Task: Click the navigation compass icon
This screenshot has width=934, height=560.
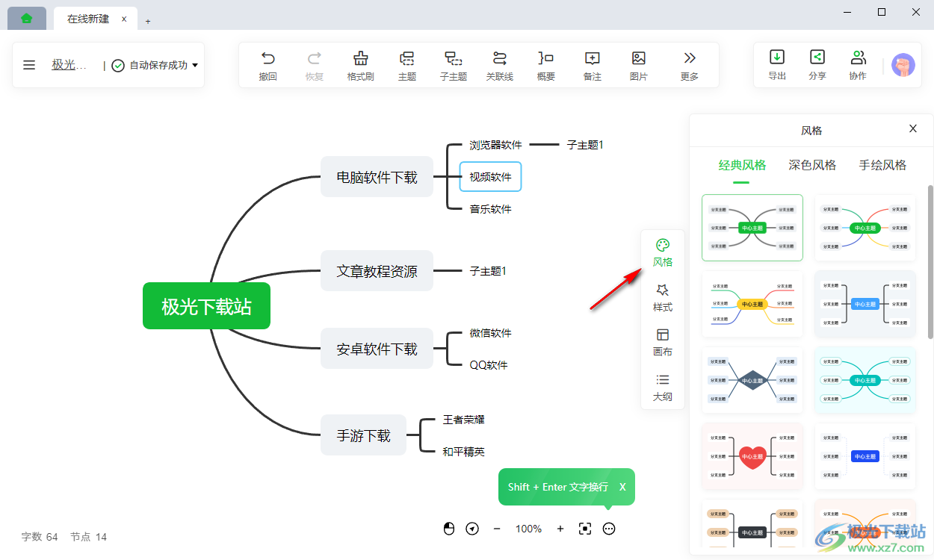Action: [472, 529]
